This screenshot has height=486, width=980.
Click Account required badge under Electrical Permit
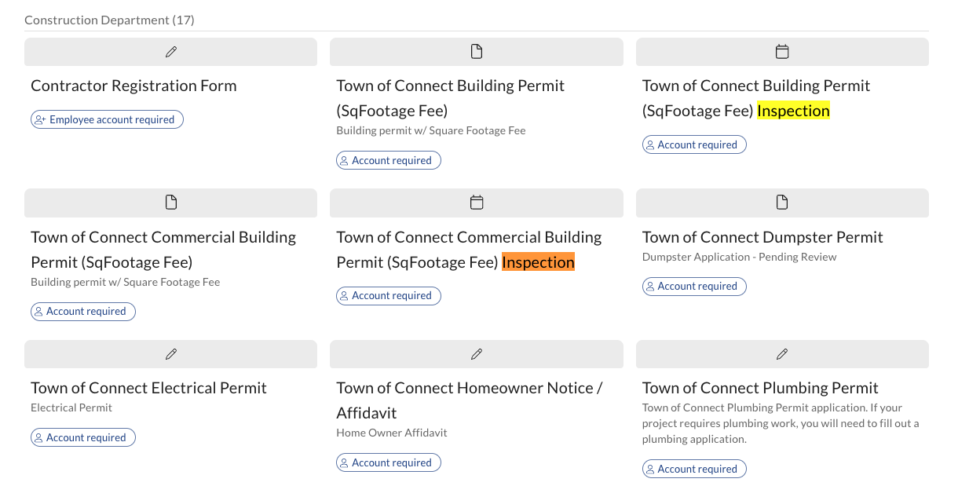pyautogui.click(x=83, y=437)
